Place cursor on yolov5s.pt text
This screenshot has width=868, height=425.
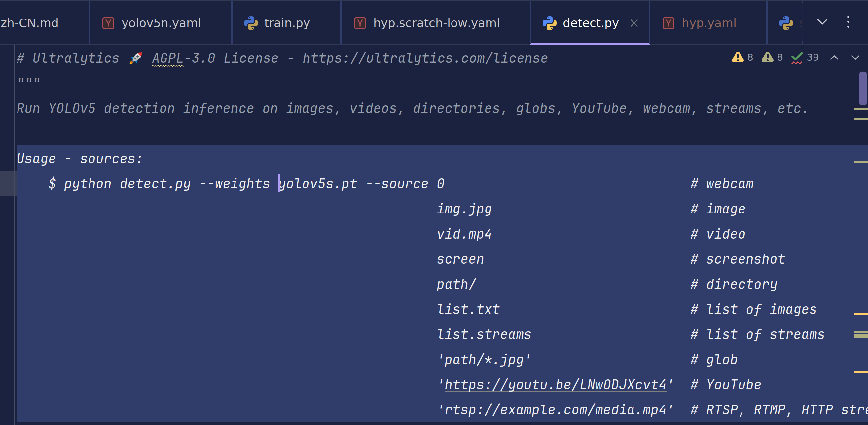tap(317, 184)
